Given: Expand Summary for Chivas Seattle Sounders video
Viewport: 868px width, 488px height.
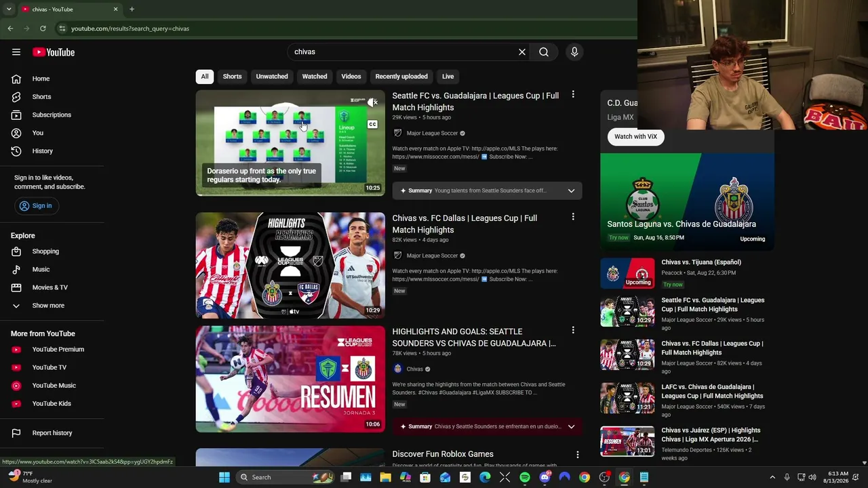Looking at the screenshot, I should [x=487, y=426].
